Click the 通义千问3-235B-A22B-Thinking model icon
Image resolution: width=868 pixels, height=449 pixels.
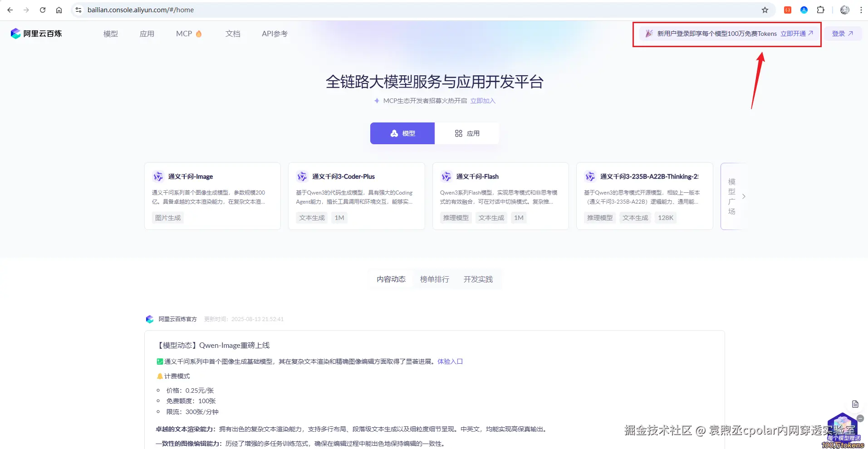coord(590,176)
